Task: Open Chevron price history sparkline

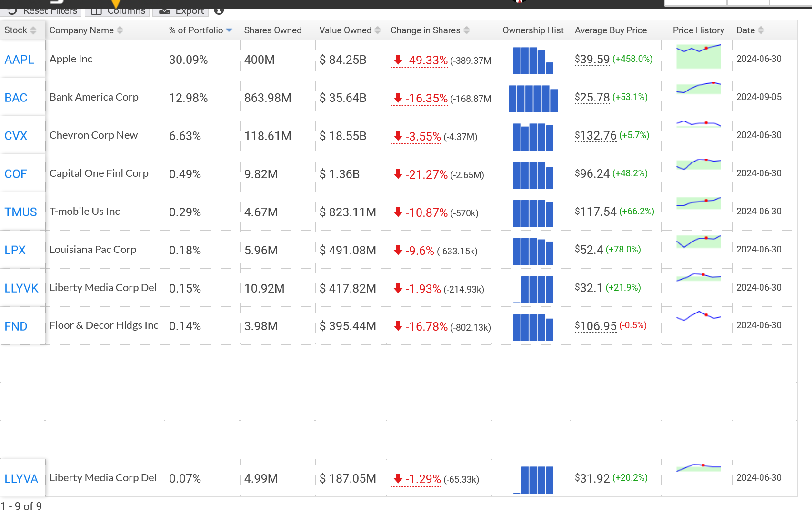Action: point(699,124)
